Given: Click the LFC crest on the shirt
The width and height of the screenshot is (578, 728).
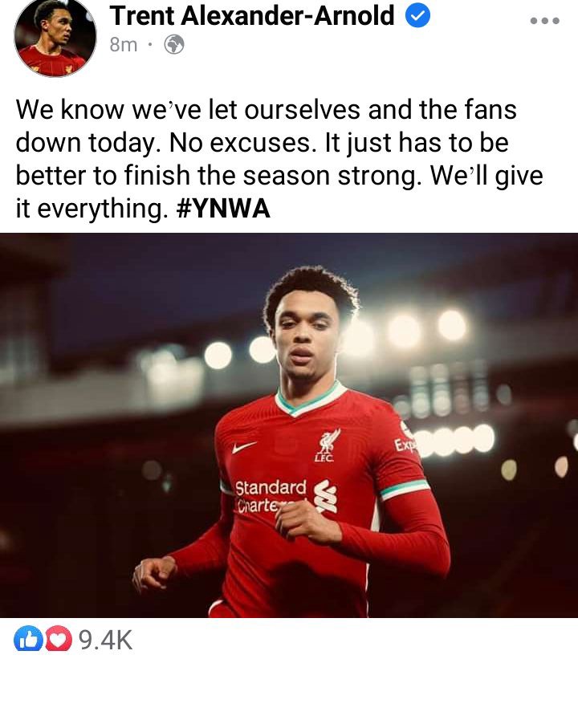Looking at the screenshot, I should pos(328,445).
